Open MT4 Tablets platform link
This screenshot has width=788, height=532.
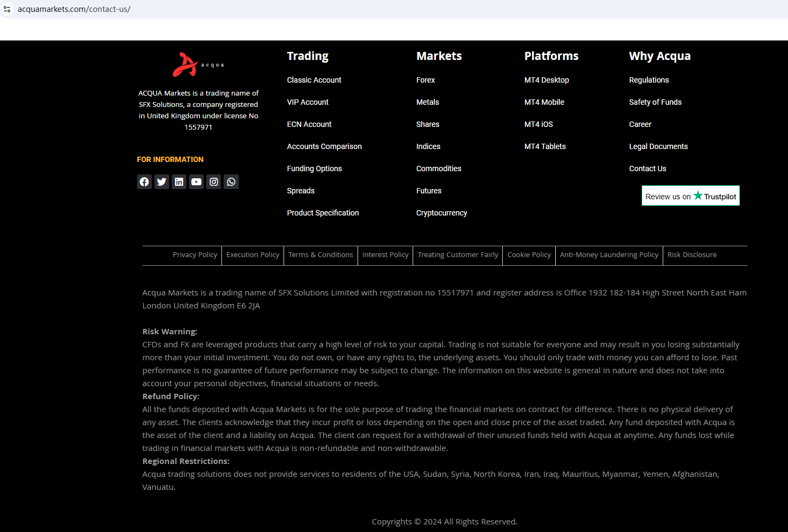pos(545,146)
